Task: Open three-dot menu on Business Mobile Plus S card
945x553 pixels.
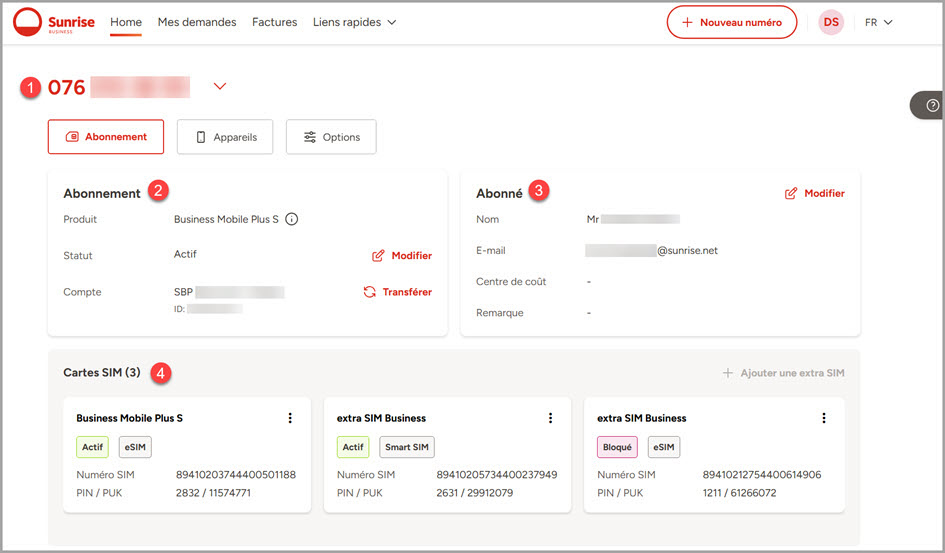Action: (290, 418)
